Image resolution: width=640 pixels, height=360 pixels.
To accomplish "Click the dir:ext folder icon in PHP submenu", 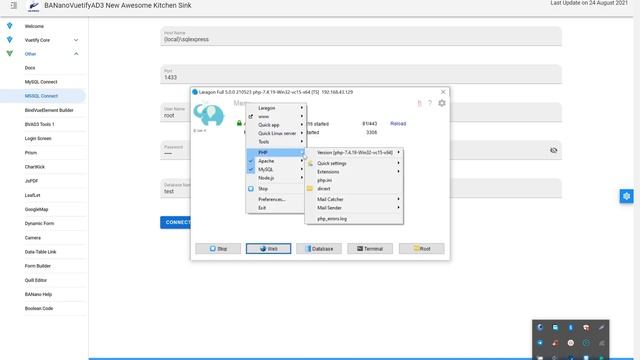I will (310, 189).
